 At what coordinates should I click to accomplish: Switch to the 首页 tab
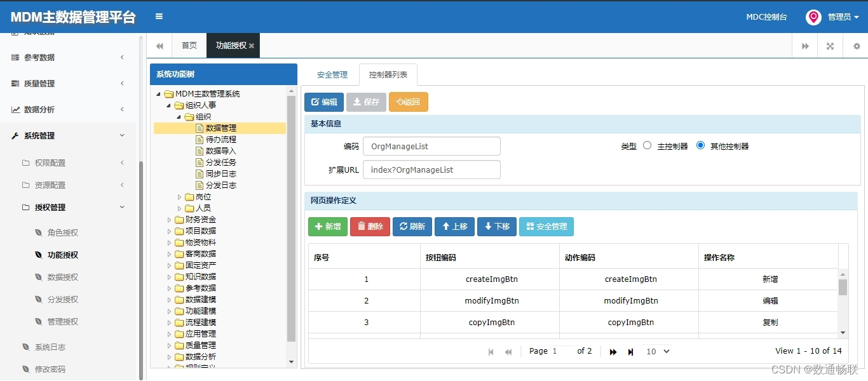click(x=189, y=46)
